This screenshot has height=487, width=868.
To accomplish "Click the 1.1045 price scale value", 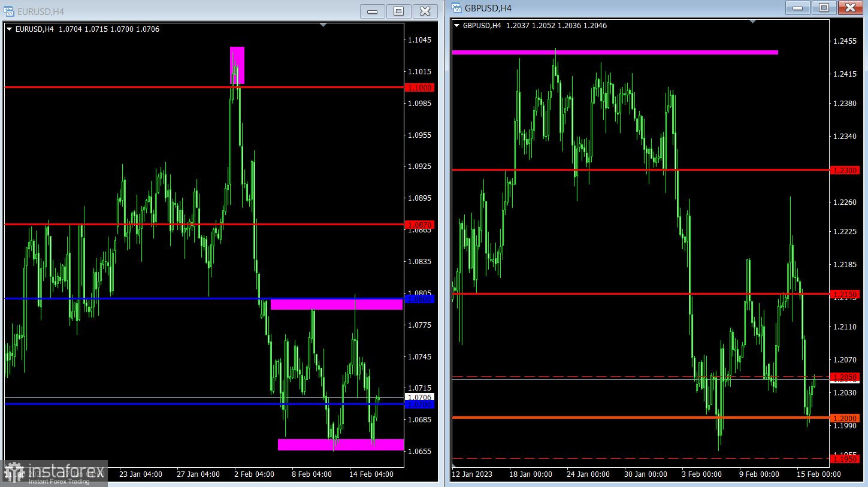I will point(419,40).
